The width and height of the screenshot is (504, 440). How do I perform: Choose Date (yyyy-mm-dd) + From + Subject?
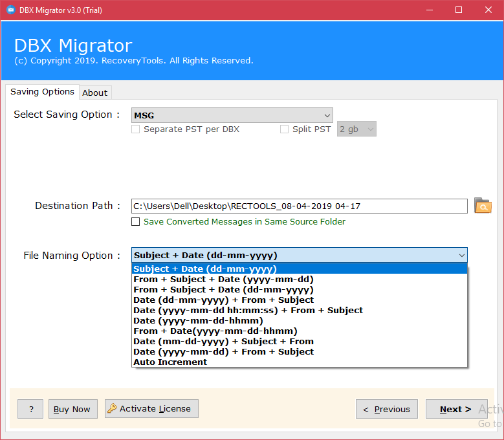click(300, 351)
